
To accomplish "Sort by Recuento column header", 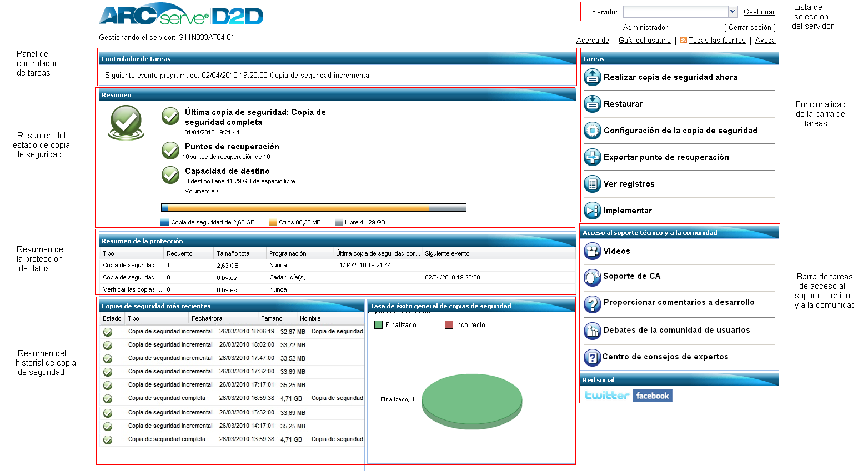I will [188, 253].
